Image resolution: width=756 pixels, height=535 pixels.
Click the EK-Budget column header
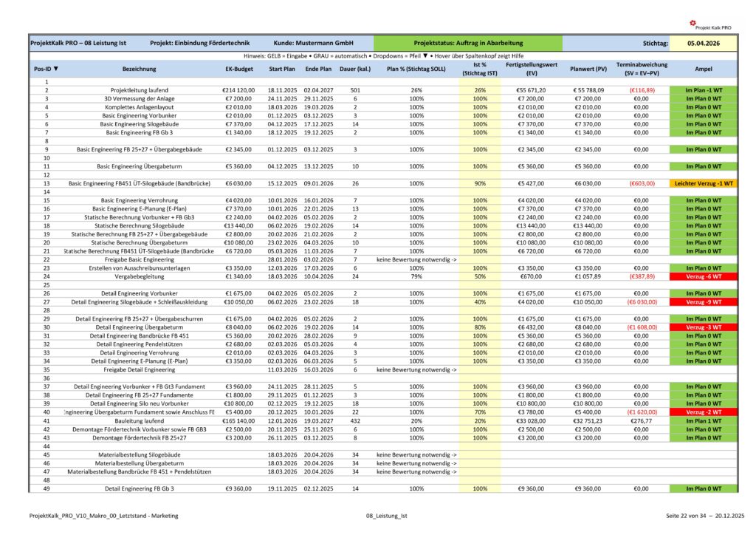click(x=238, y=69)
